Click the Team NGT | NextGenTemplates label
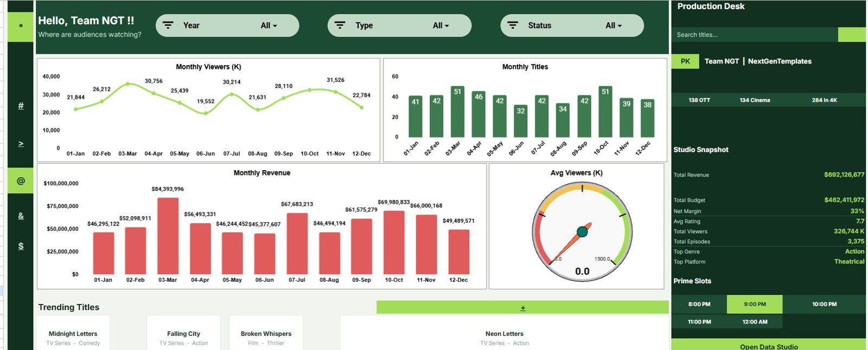868x350 pixels. pos(758,61)
